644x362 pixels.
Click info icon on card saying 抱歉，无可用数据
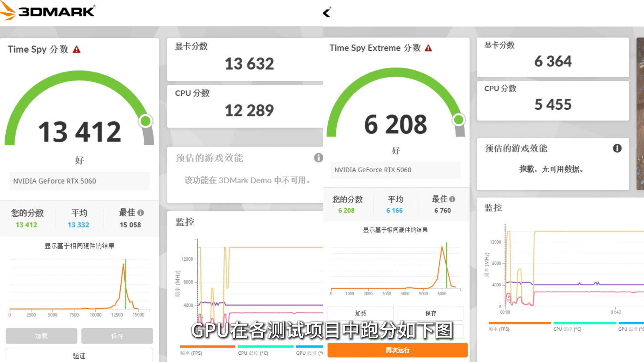click(x=617, y=148)
